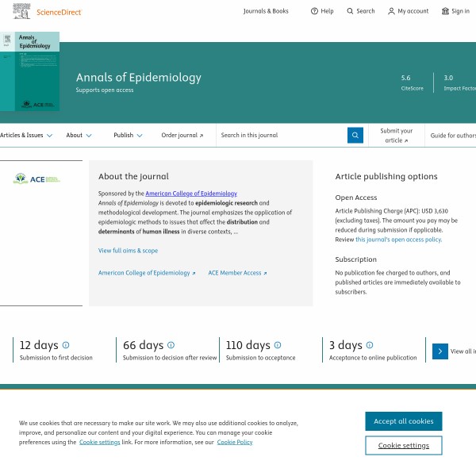476x476 pixels.
Task: Click the blue arrow to view all insights
Action: tap(440, 351)
